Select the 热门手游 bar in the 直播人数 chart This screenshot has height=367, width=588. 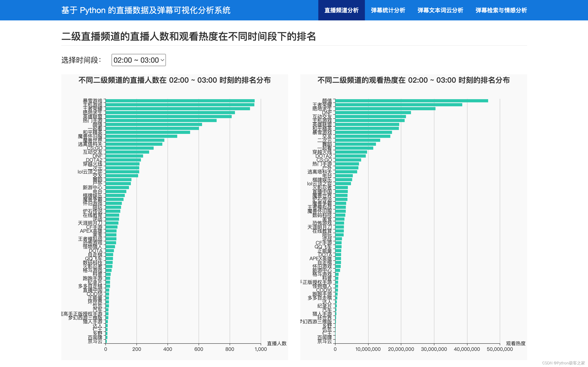[161, 120]
